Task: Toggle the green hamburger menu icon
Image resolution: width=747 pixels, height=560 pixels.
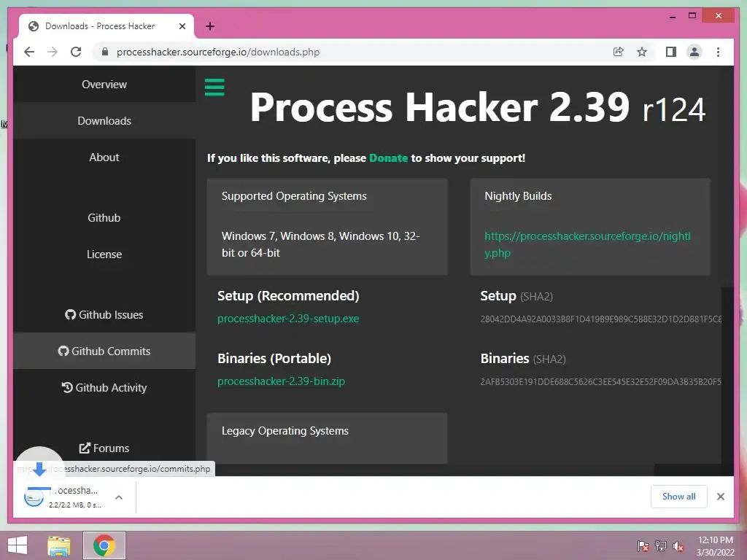Action: [x=214, y=87]
